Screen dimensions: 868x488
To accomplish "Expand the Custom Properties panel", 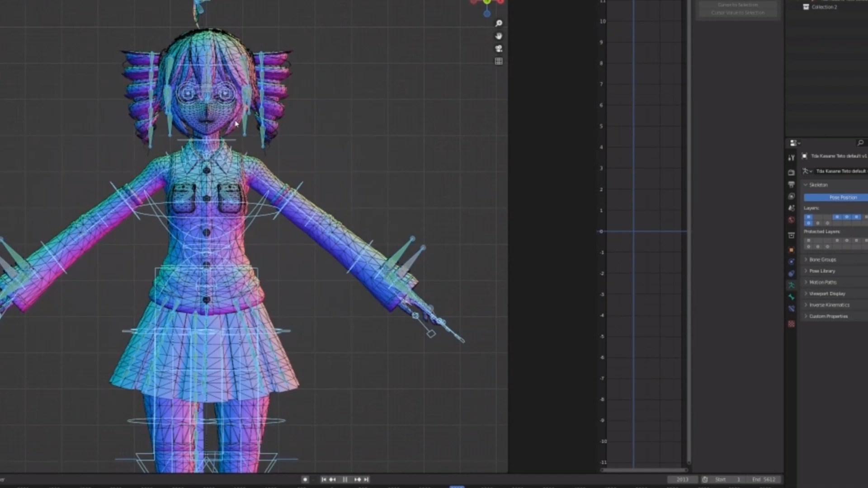I will tap(806, 316).
